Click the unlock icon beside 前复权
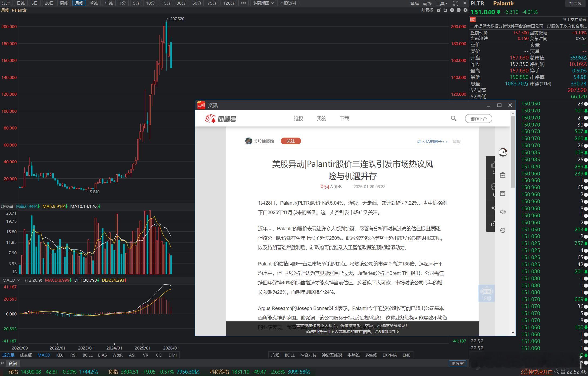Screen dimensions: 588x376 click(x=439, y=10)
